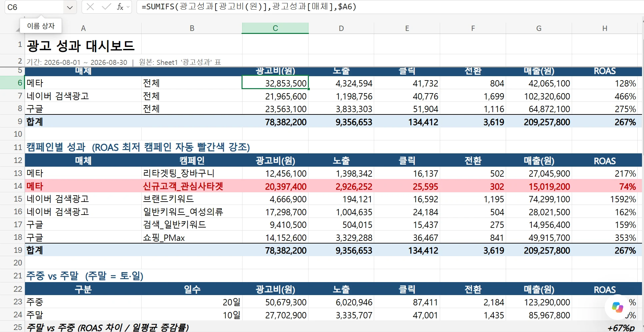Screen dimensions: 644x332
Task: Select column A header
Action: (x=83, y=28)
